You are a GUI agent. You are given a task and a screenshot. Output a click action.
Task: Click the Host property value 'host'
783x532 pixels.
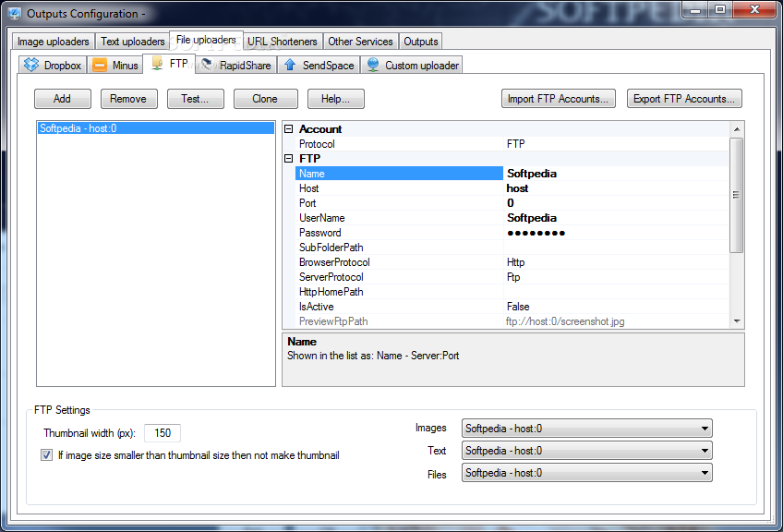click(x=517, y=188)
